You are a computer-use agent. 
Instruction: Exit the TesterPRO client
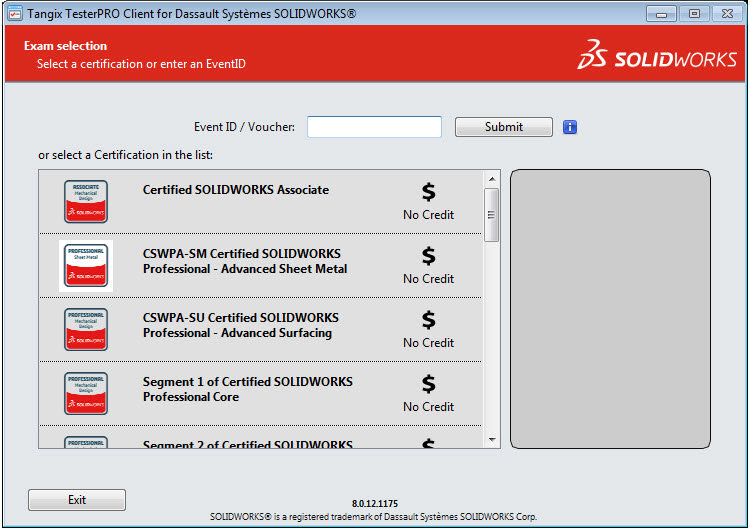click(77, 500)
